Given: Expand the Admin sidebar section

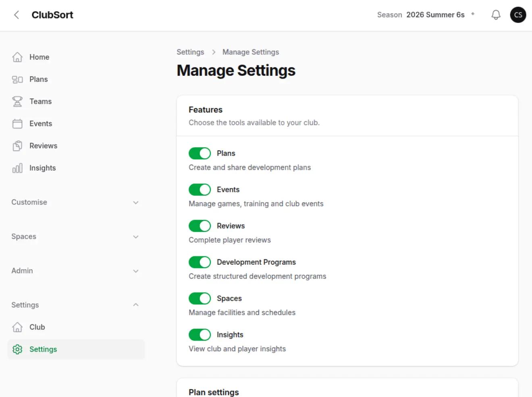Looking at the screenshot, I should [76, 271].
